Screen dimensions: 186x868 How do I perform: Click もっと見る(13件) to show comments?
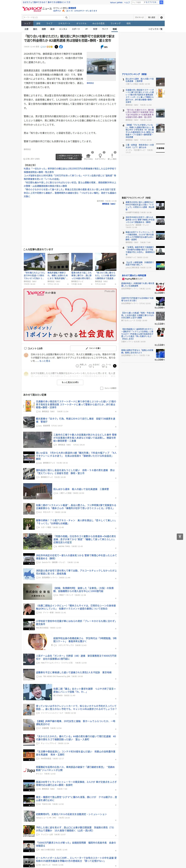pyautogui.click(x=70, y=382)
